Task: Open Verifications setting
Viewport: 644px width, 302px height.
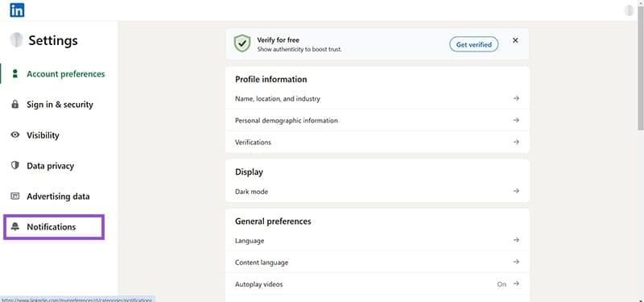Action: tap(377, 143)
